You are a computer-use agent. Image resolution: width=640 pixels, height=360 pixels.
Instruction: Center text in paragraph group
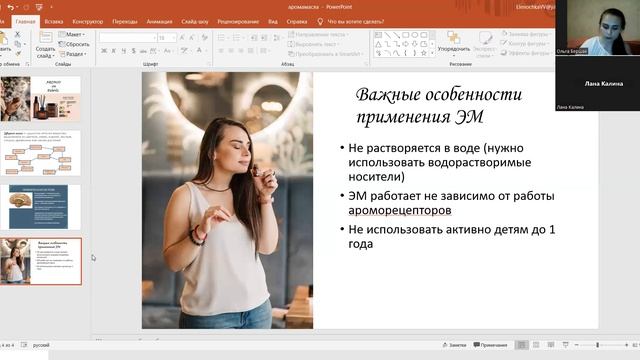point(231,51)
